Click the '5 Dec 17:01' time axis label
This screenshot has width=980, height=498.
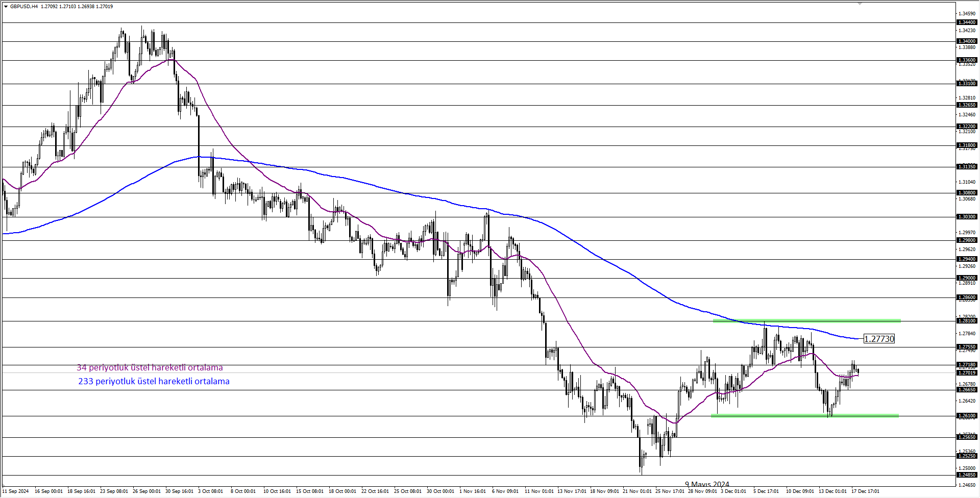(x=766, y=491)
